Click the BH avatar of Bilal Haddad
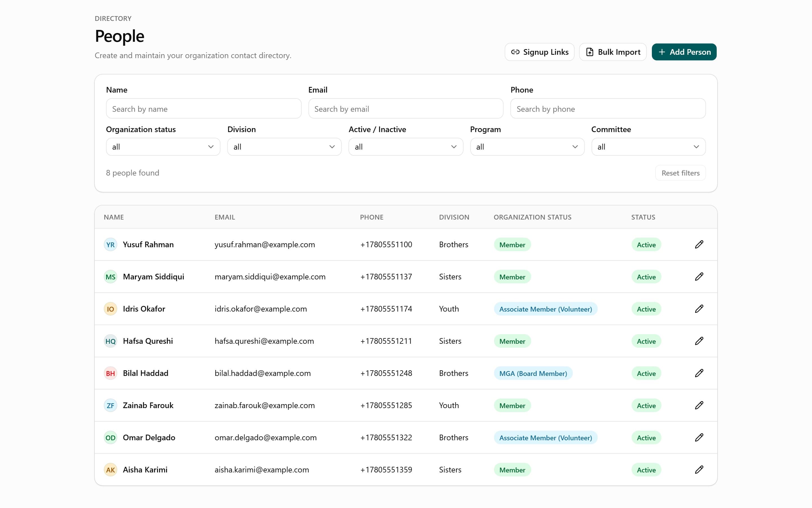 click(111, 373)
